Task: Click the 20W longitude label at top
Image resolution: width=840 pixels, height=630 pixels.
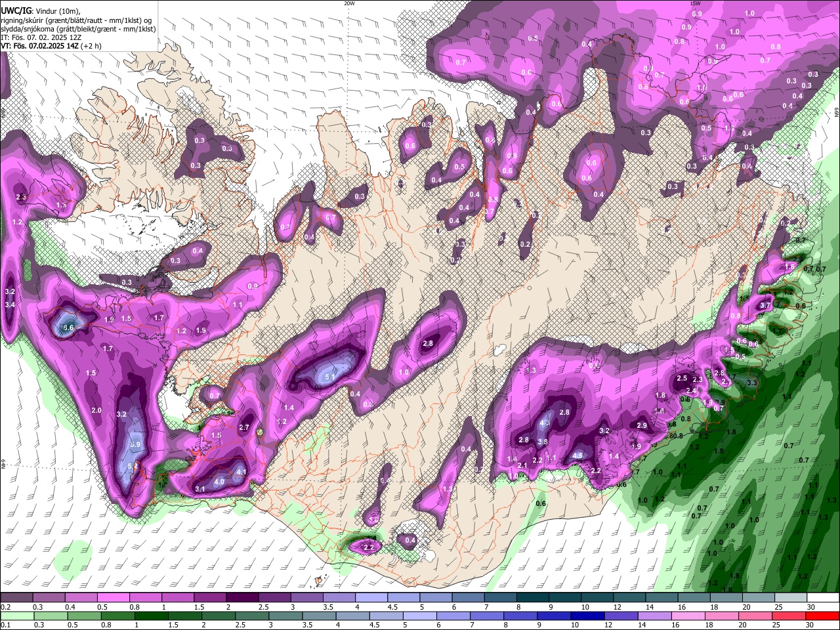Action: [349, 3]
